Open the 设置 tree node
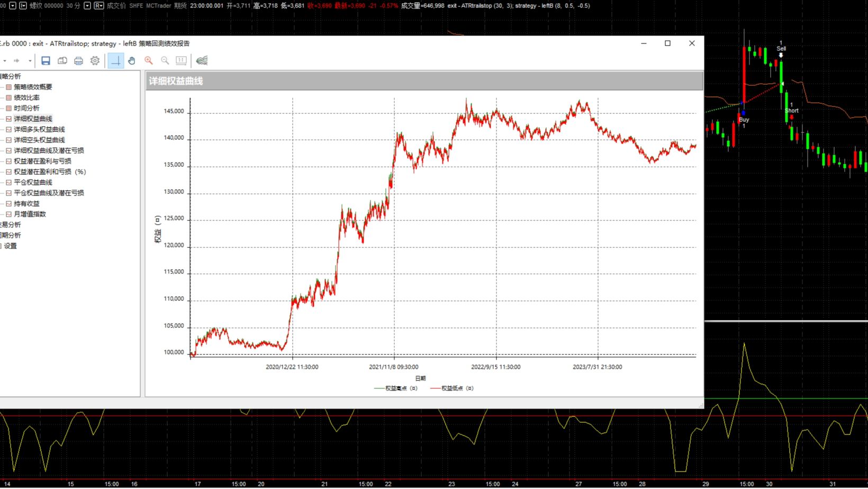Screen dimensions: 868x489 point(11,246)
